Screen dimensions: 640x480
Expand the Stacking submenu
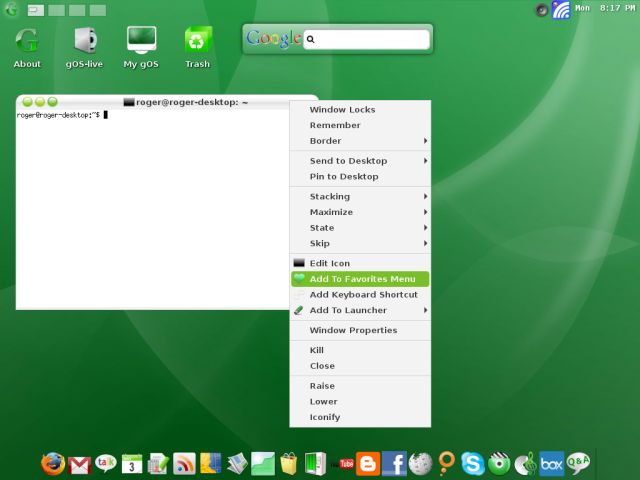(360, 196)
